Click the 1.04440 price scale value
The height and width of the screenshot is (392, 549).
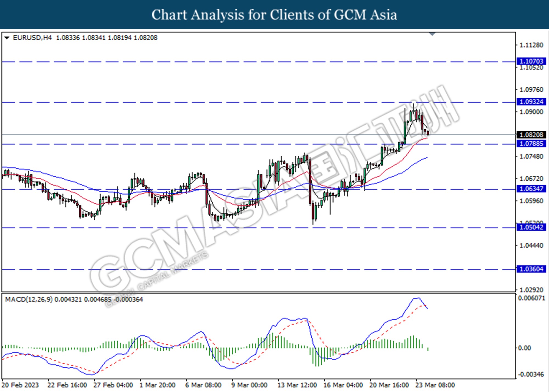(x=531, y=245)
